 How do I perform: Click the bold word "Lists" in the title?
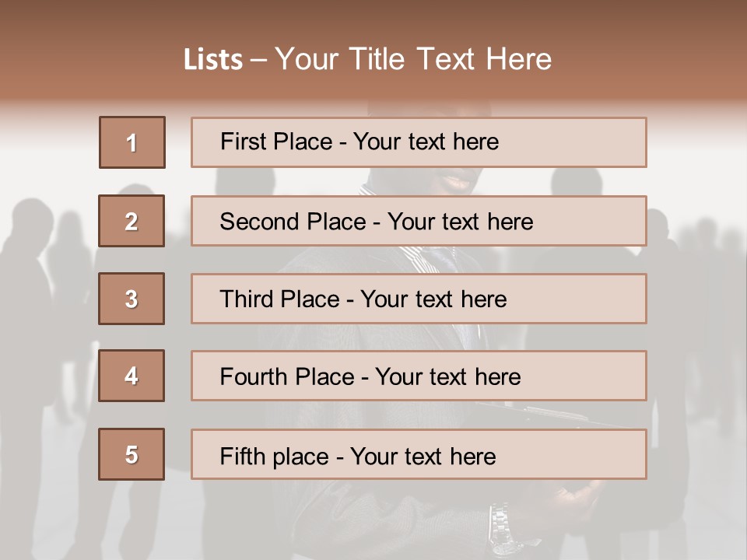(212, 60)
